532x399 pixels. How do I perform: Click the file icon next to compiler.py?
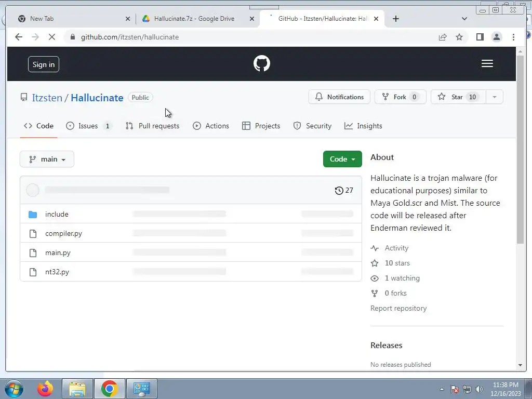coord(33,233)
